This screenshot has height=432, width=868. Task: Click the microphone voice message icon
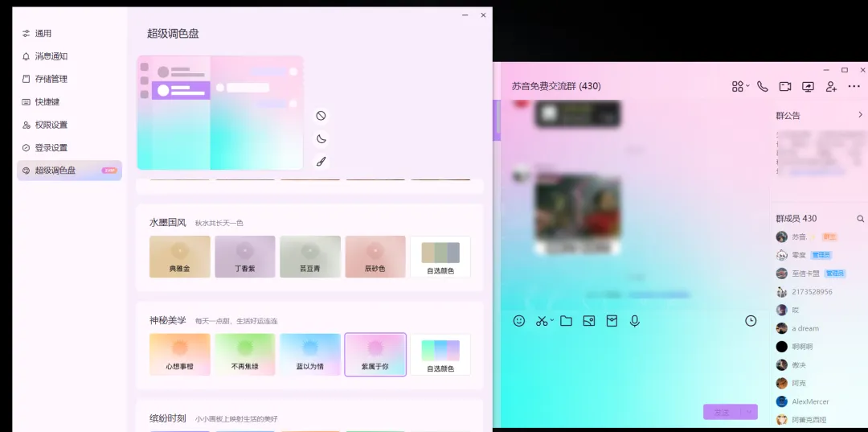pos(635,321)
